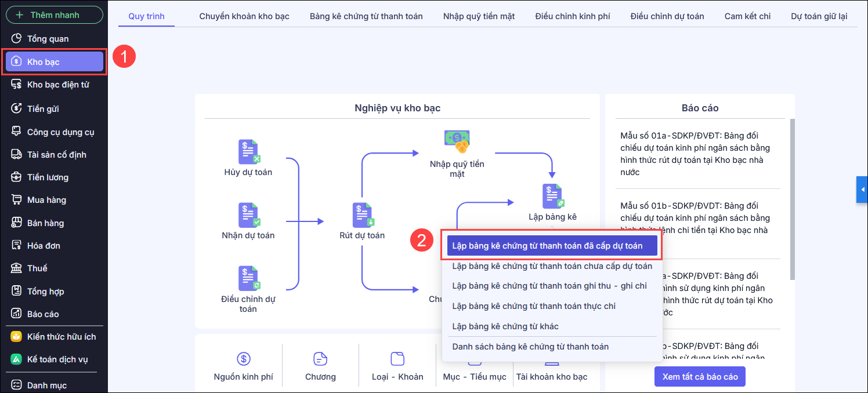Click the Hủy dự toán workflow icon
Viewport: 868px width, 393px height.
[x=248, y=152]
